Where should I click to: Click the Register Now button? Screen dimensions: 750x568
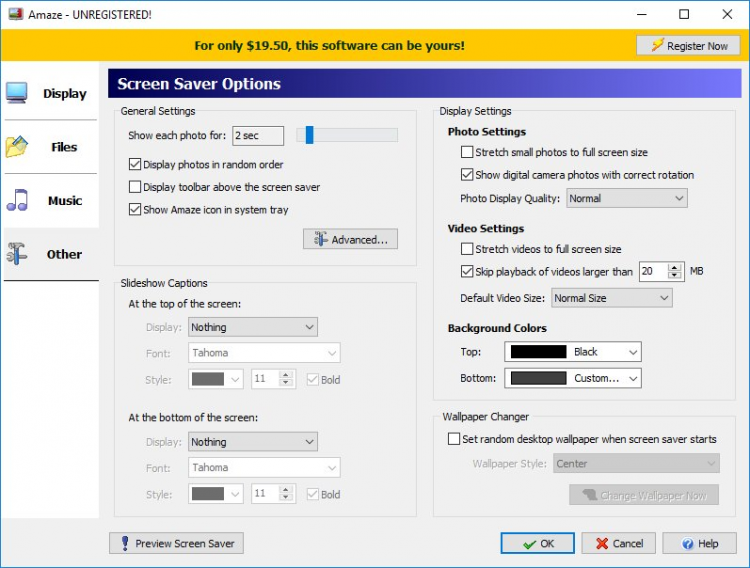[688, 45]
